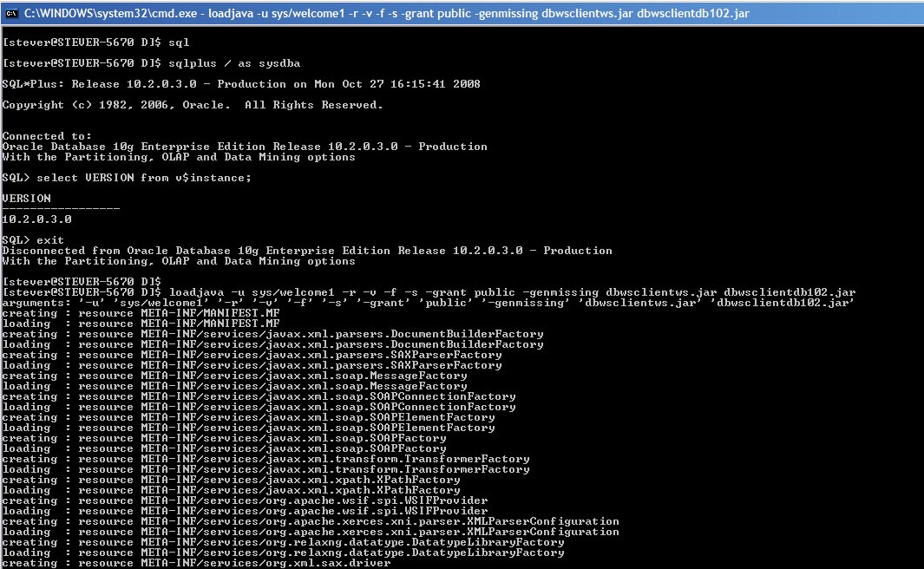Viewport: 924px width, 569px height.
Task: Select the 'creating' DatatypeLibraryFactory line
Action: 283,542
